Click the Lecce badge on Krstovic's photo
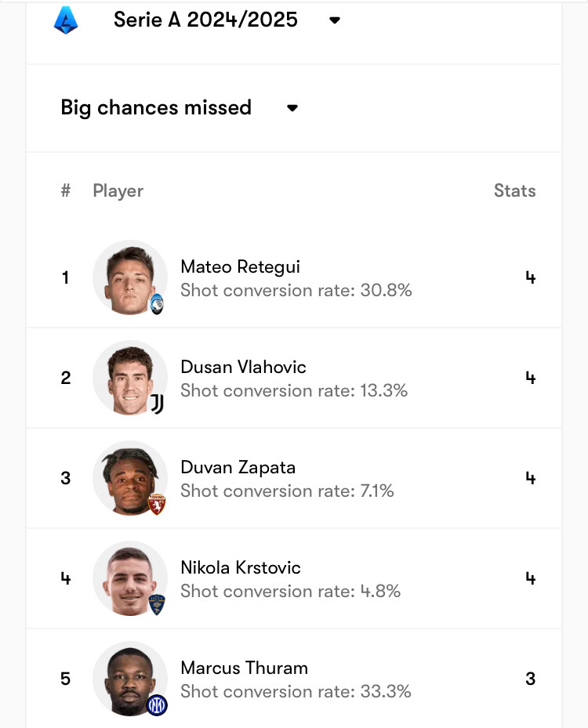 (157, 604)
